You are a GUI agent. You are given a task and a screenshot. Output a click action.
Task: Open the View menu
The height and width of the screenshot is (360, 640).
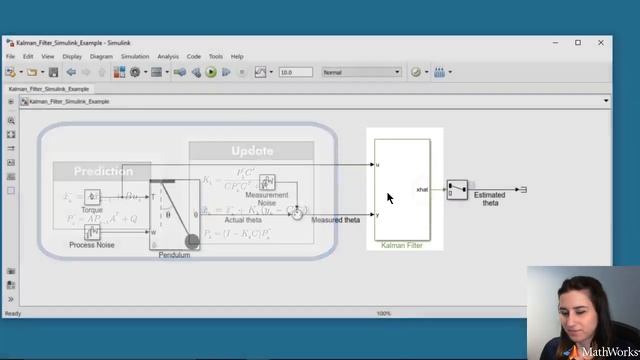click(x=48, y=56)
